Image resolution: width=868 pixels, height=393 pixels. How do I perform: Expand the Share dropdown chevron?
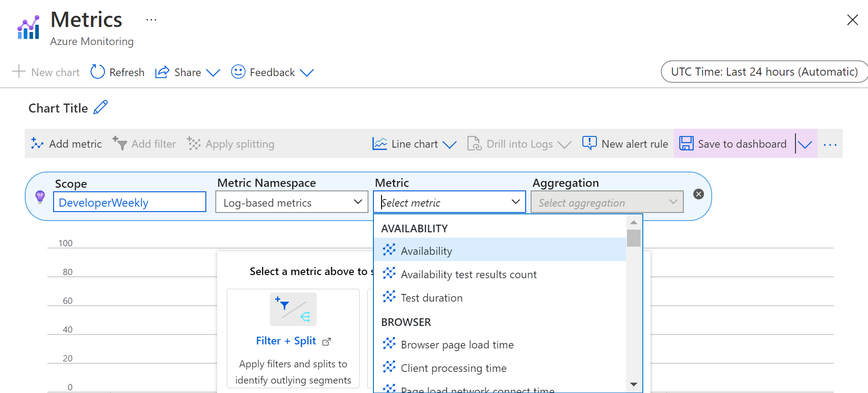[213, 72]
